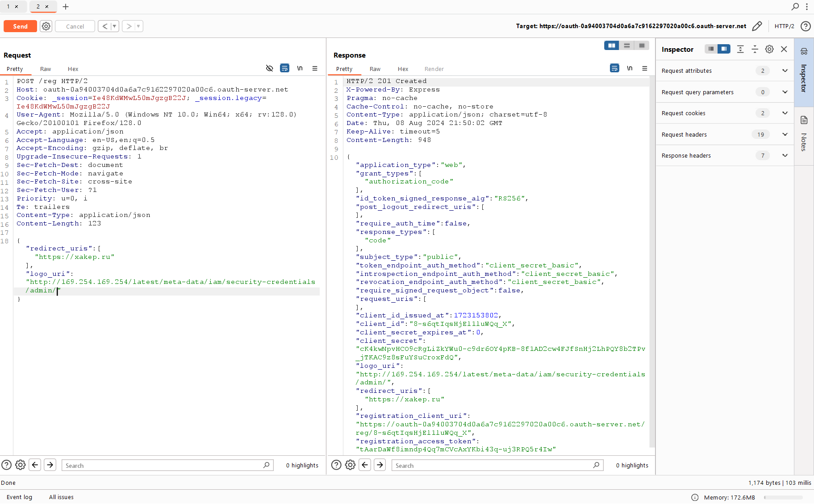Select Request Pretty view tab
Viewport: 814px width, 504px height.
pos(15,69)
